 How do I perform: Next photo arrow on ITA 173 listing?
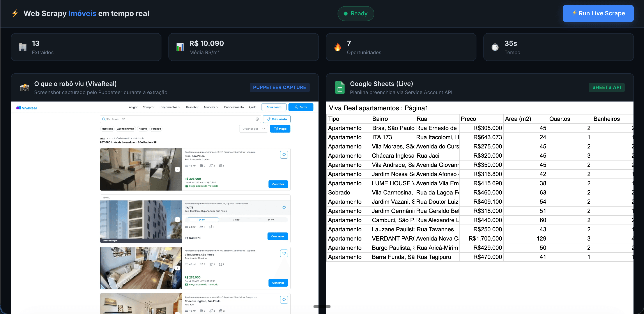pyautogui.click(x=177, y=219)
